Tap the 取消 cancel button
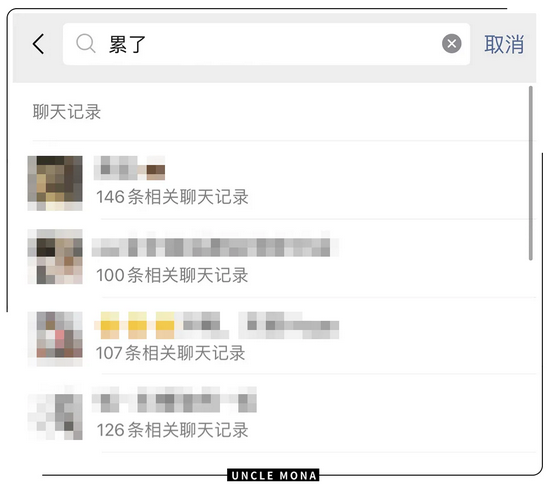Image resolution: width=550 pixels, height=485 pixels. click(x=504, y=45)
